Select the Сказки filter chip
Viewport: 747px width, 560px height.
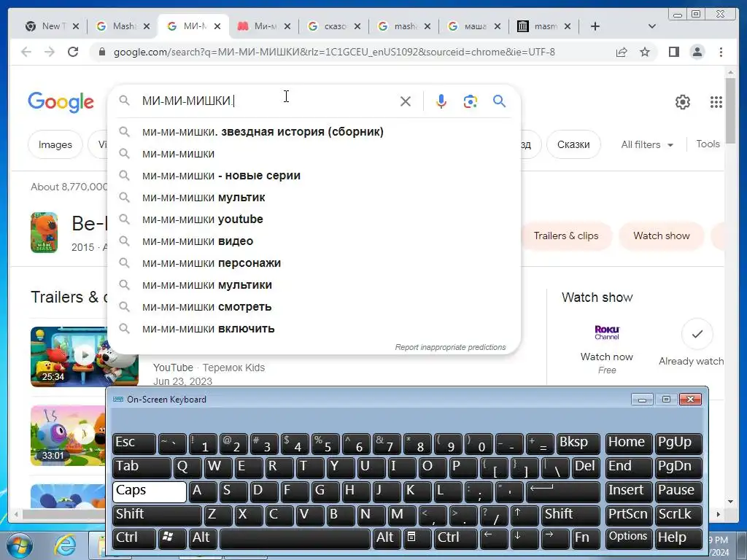pyautogui.click(x=573, y=144)
